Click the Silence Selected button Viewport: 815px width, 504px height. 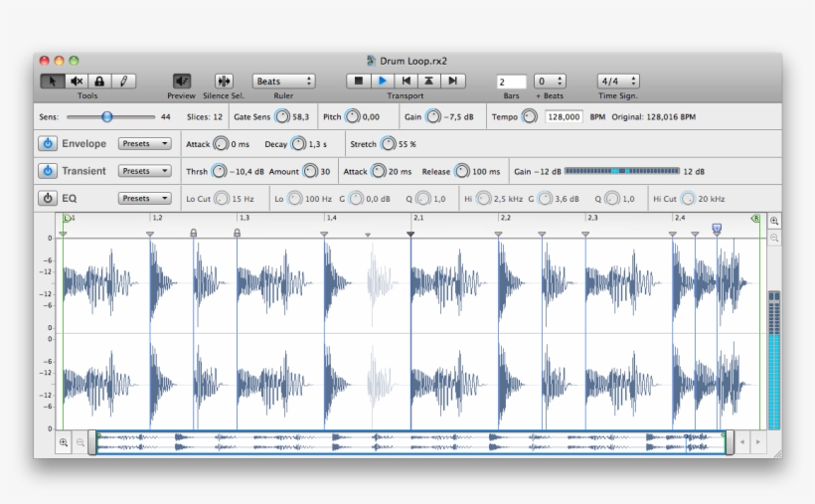(x=224, y=82)
